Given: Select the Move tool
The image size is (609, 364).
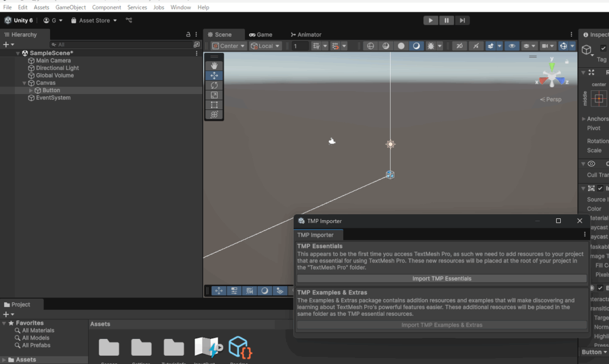Looking at the screenshot, I should coord(214,76).
